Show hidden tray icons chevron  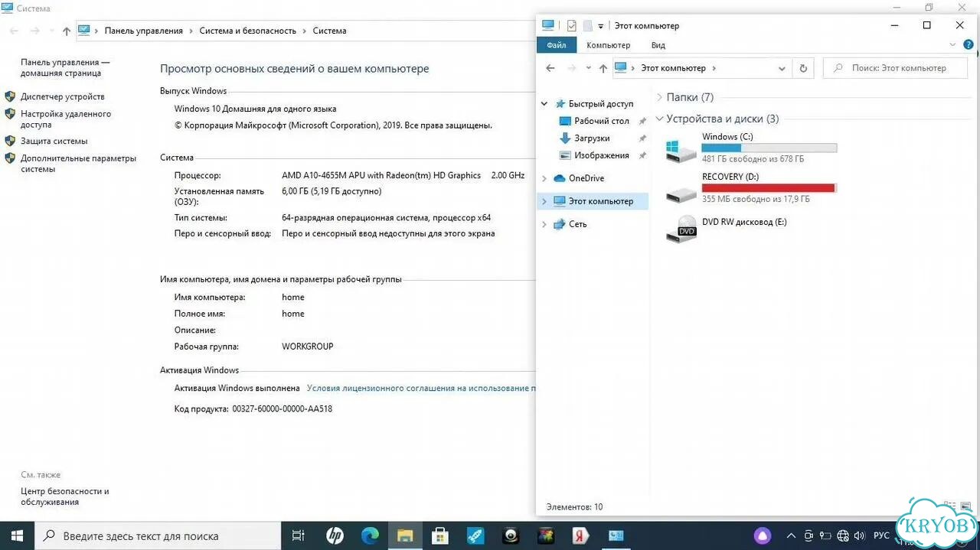point(791,535)
